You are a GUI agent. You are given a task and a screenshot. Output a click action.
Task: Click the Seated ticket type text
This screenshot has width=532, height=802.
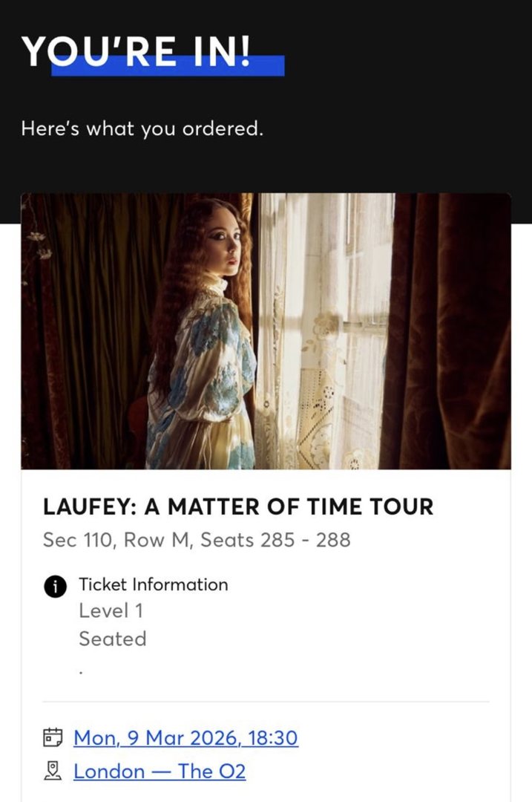[113, 639]
